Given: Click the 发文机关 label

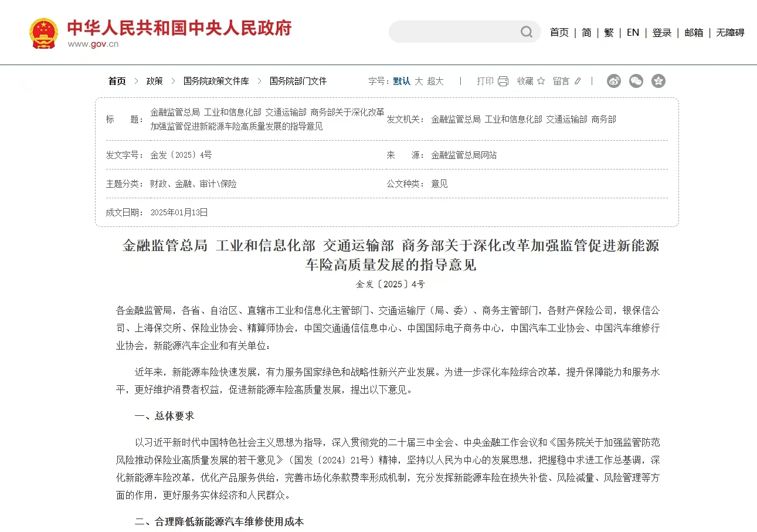Looking at the screenshot, I should click(405, 119).
